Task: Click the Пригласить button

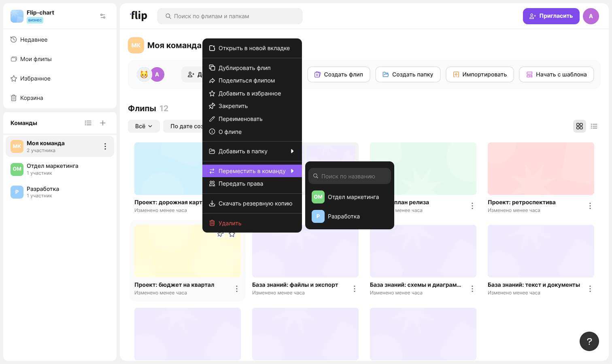Action: 551,16
